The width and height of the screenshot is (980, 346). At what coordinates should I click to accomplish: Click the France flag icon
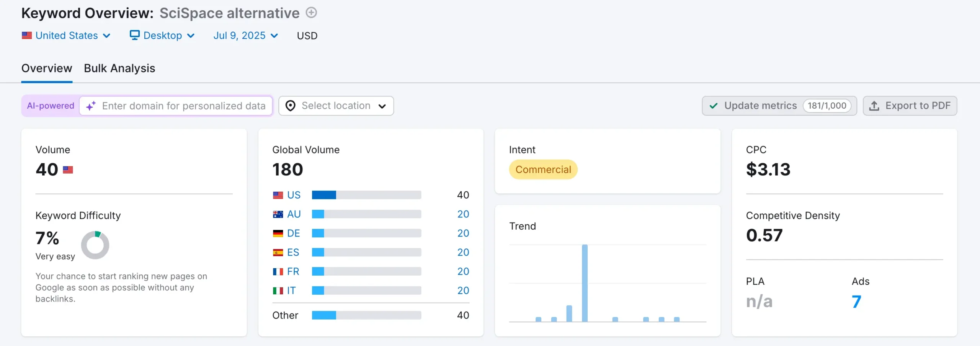(278, 272)
